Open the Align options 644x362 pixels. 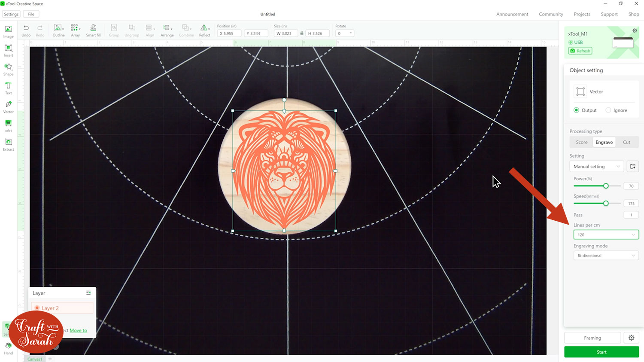pos(149,30)
